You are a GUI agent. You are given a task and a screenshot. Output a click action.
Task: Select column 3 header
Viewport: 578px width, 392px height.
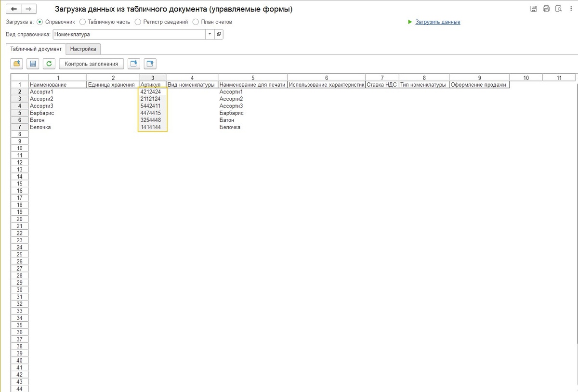click(x=153, y=78)
